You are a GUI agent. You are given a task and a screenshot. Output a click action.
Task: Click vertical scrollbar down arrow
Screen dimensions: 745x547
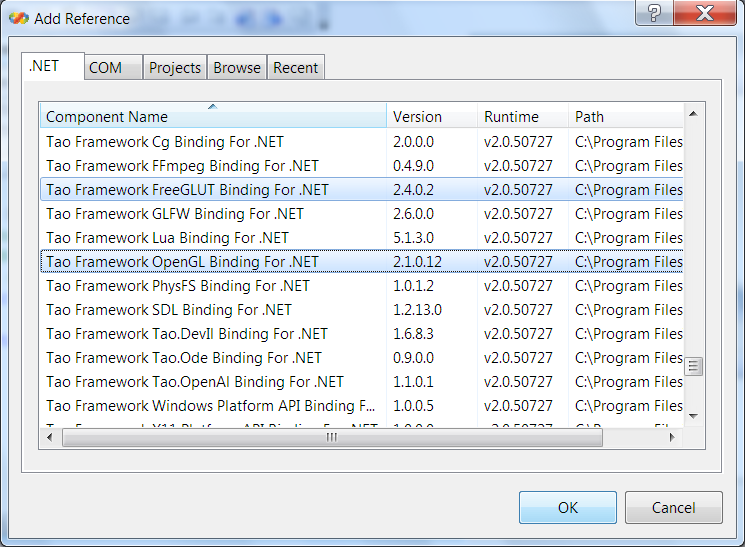[x=693, y=416]
